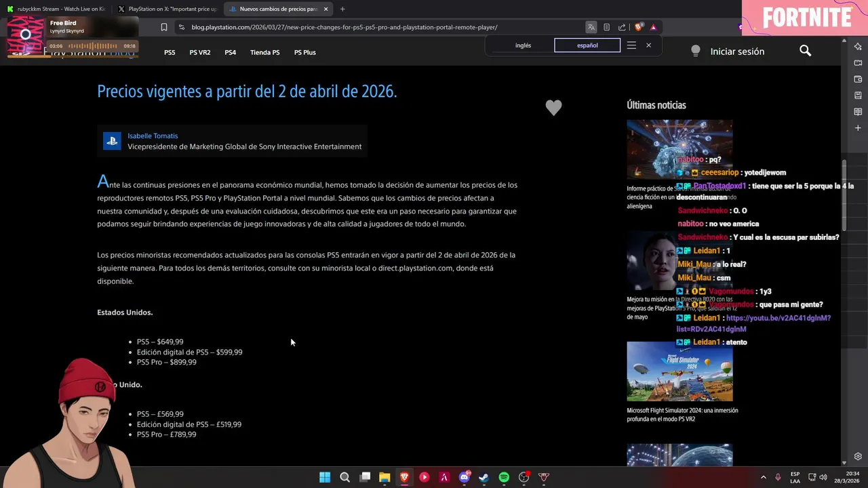
Task: Close the translation popup
Action: click(x=648, y=45)
